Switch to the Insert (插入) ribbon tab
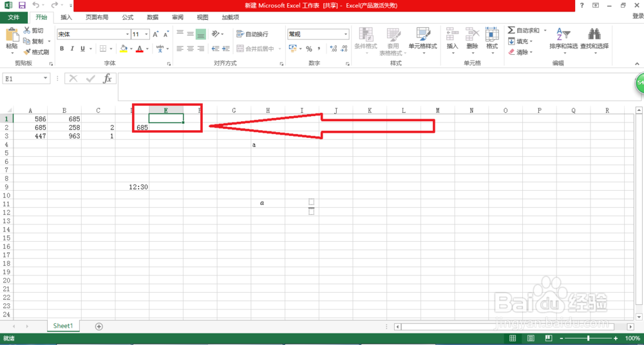This screenshot has width=644, height=345. pos(66,17)
